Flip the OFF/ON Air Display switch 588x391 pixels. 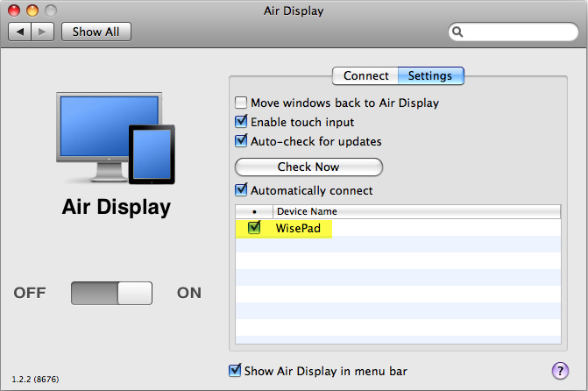(112, 293)
